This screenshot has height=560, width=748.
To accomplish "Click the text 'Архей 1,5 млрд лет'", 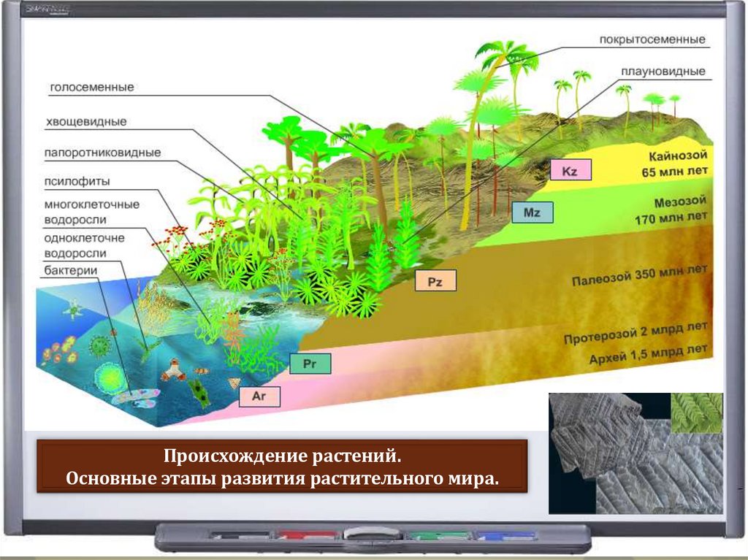I will pyautogui.click(x=649, y=354).
